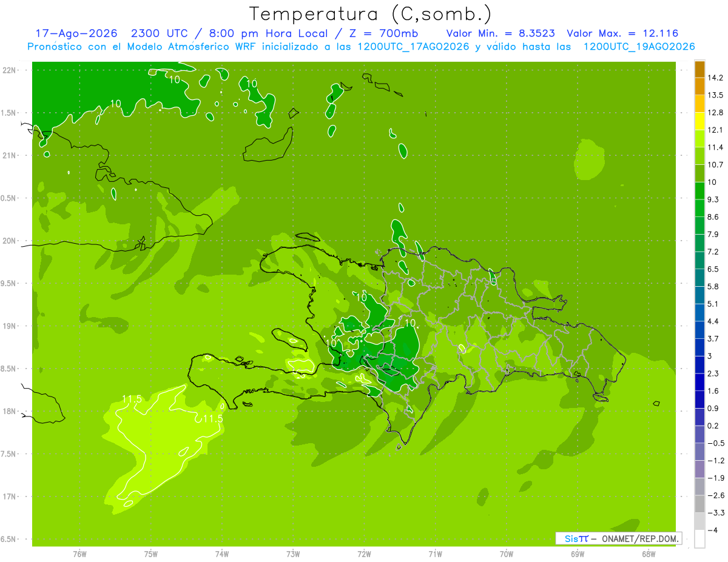
Task: Click the '18N' latitude axis label
Action: (x=9, y=411)
